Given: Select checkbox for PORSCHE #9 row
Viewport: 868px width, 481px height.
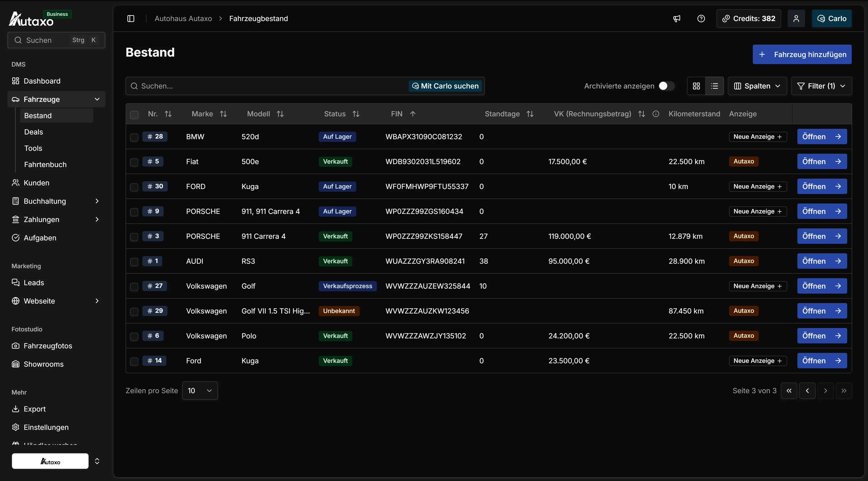Looking at the screenshot, I should (x=134, y=212).
